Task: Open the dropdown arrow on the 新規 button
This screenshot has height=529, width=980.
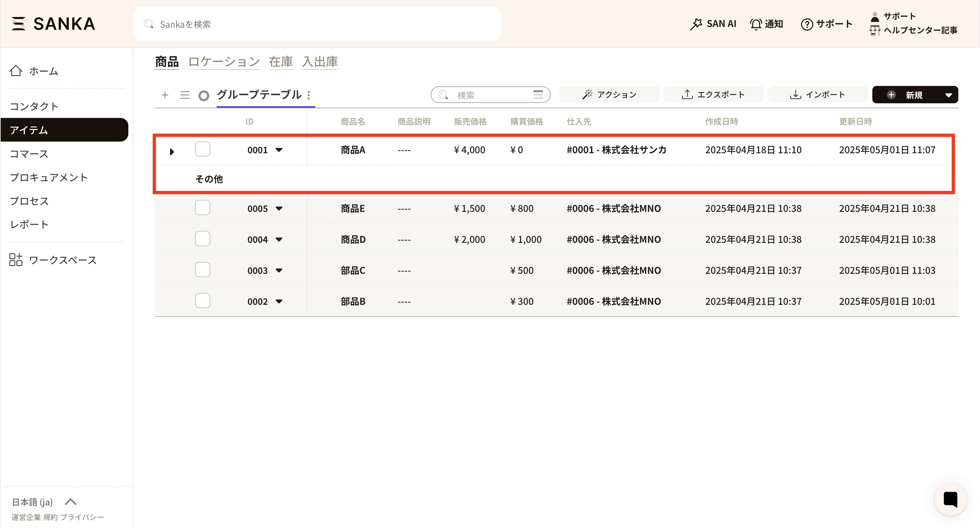Action: tap(948, 95)
